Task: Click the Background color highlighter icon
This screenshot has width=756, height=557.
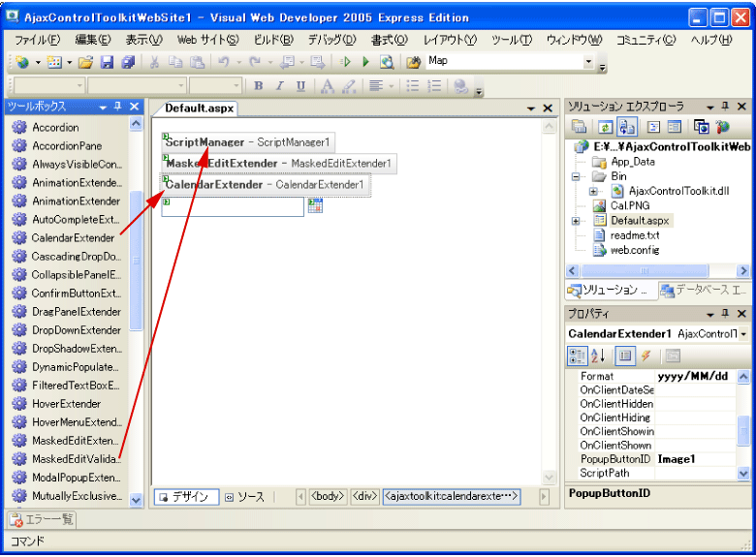Action: (349, 86)
